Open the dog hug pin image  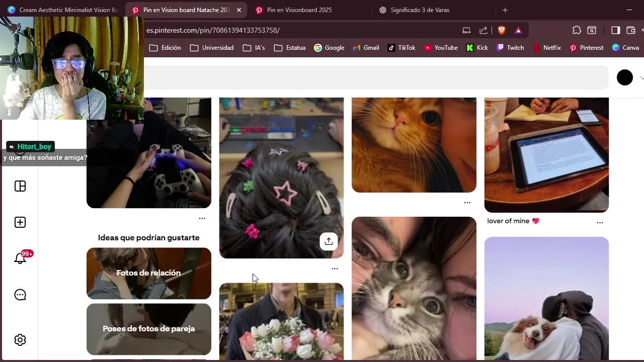click(x=546, y=298)
